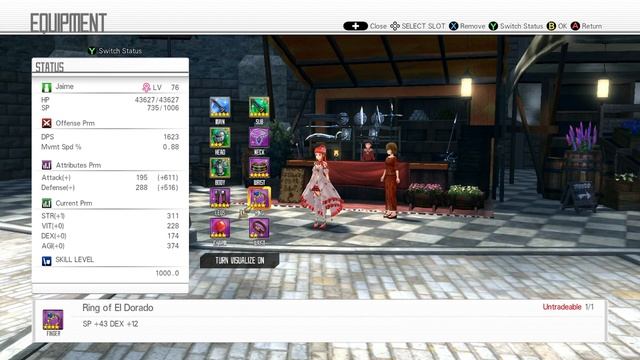The image size is (640, 360).
Task: Click the VIT(+0) value 228
Action: 173,226
